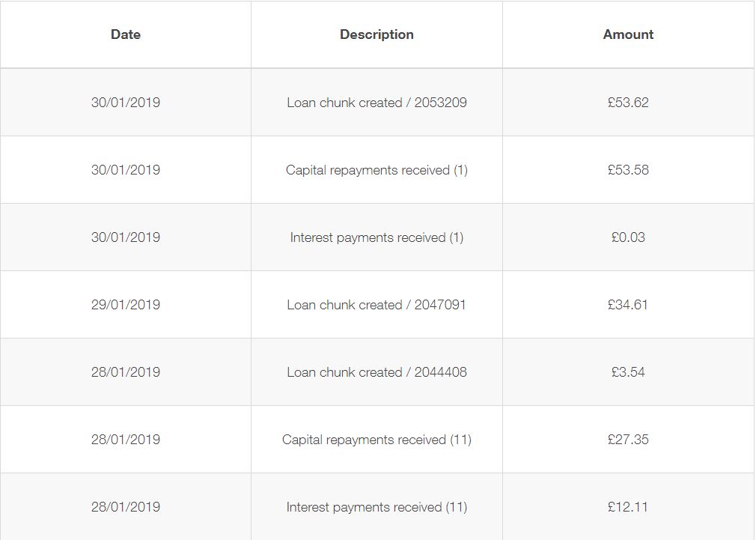Click the £34.61 amount cell
The height and width of the screenshot is (540, 756).
[628, 305]
